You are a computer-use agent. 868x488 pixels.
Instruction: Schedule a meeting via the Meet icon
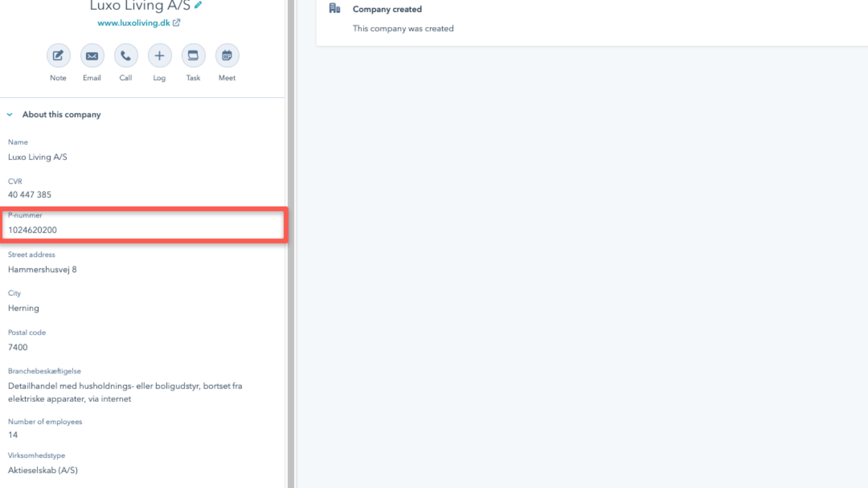tap(227, 56)
